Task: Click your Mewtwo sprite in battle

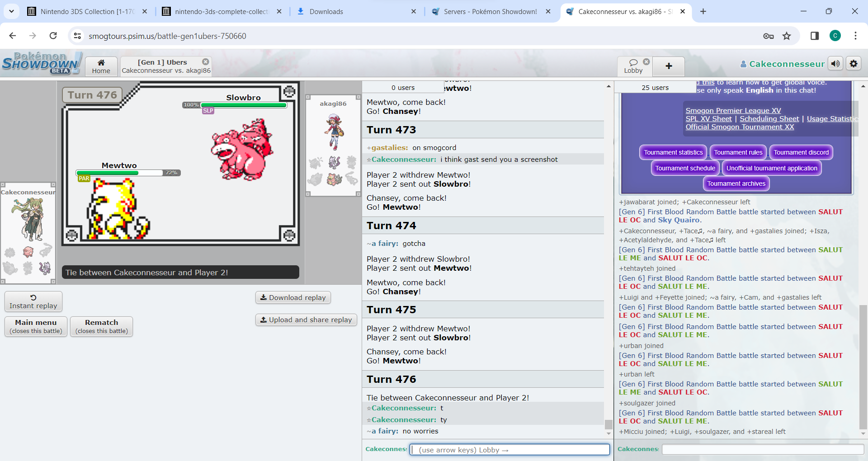Action: coord(118,209)
